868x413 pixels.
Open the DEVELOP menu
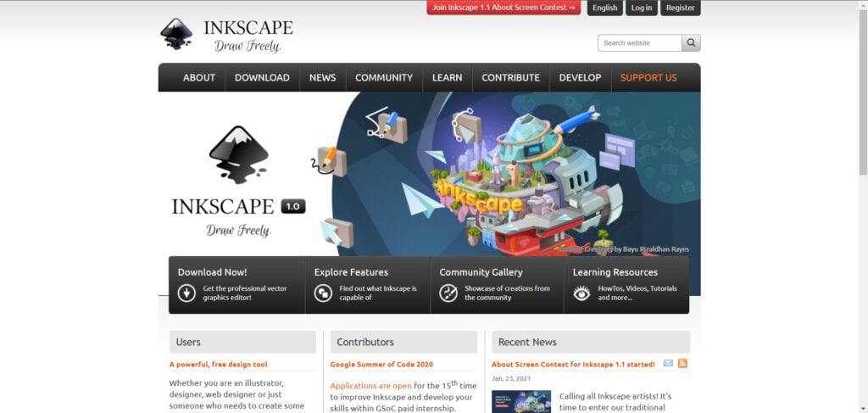point(580,77)
